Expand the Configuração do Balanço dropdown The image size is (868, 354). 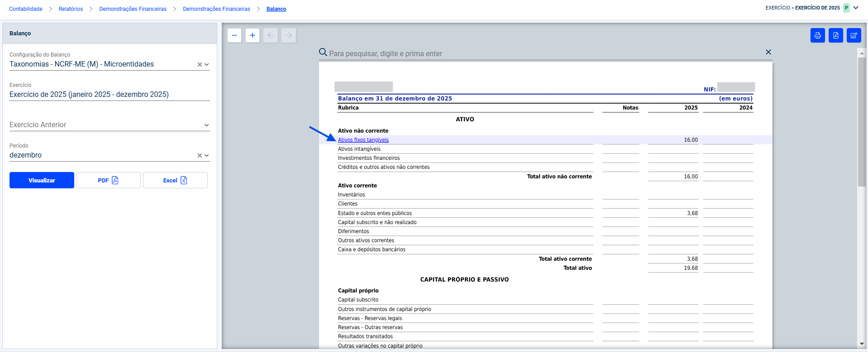pos(207,65)
